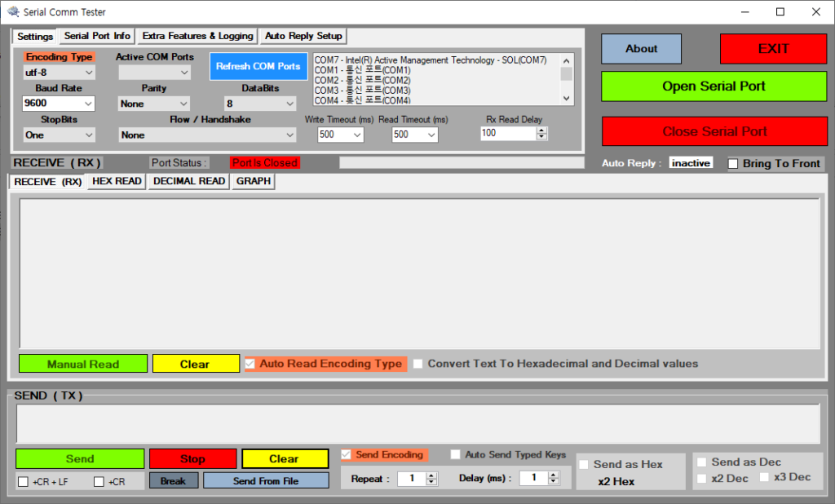Switch to the GRAPH view tab
835x504 pixels.
click(x=252, y=181)
